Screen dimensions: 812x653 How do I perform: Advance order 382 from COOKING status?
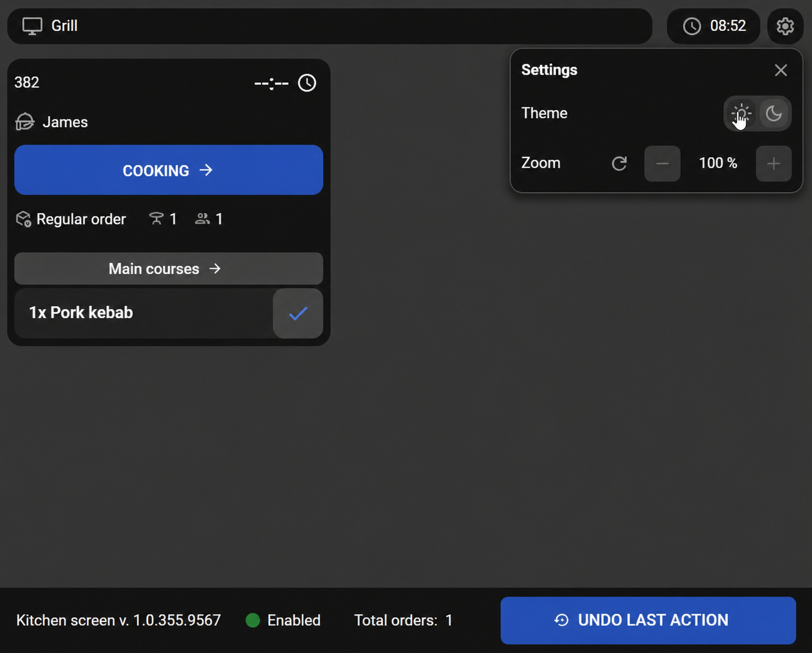click(168, 170)
